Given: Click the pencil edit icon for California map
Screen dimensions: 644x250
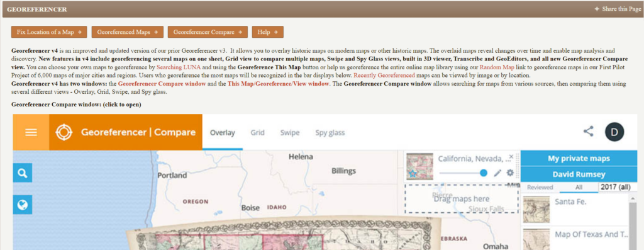Looking at the screenshot, I should [x=497, y=173].
